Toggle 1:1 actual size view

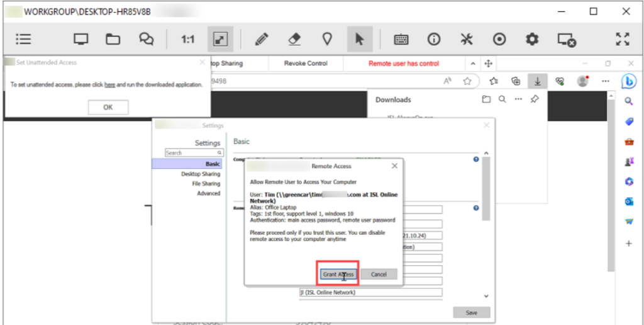(x=187, y=40)
